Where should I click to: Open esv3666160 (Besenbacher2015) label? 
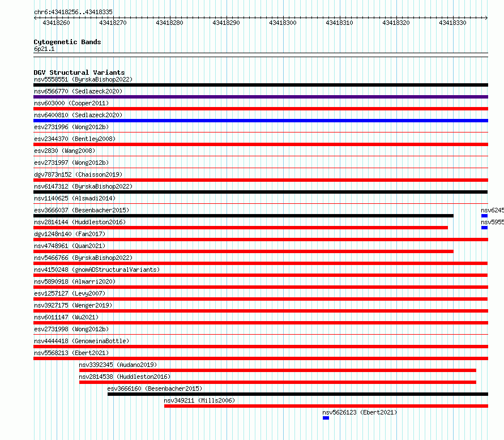tap(155, 388)
